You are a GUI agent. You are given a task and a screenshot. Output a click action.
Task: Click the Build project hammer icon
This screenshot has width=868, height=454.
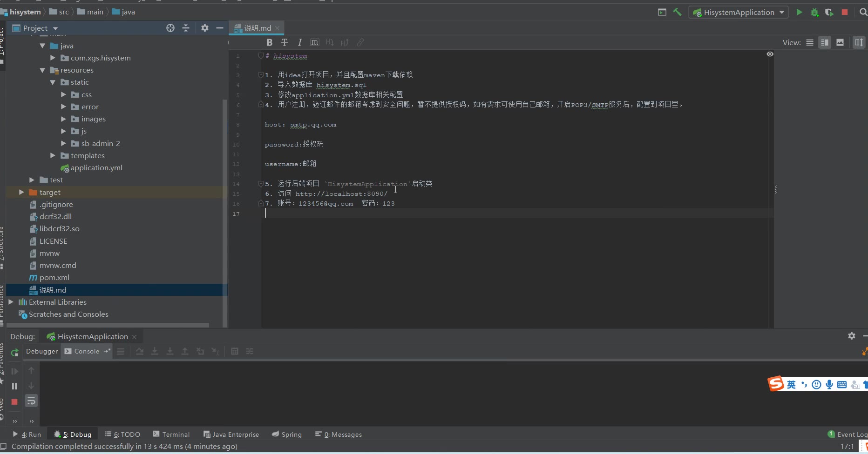677,13
